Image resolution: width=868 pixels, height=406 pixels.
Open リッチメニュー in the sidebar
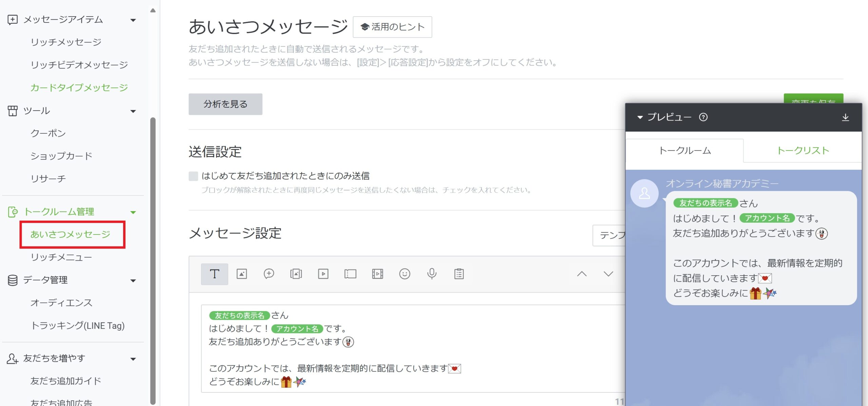tap(61, 257)
